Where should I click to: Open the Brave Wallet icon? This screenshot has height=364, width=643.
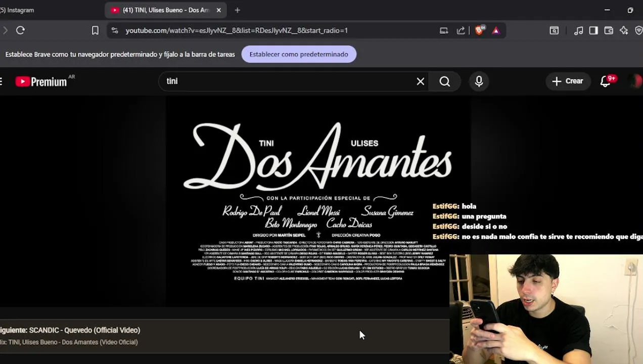point(609,30)
